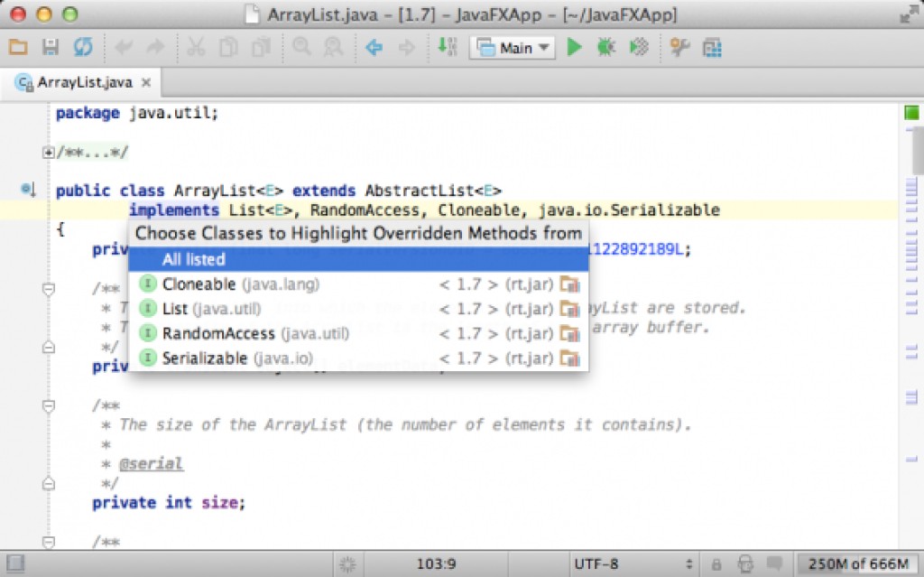Toggle tool windows button in status bar corner
924x577 pixels.
coord(15,563)
